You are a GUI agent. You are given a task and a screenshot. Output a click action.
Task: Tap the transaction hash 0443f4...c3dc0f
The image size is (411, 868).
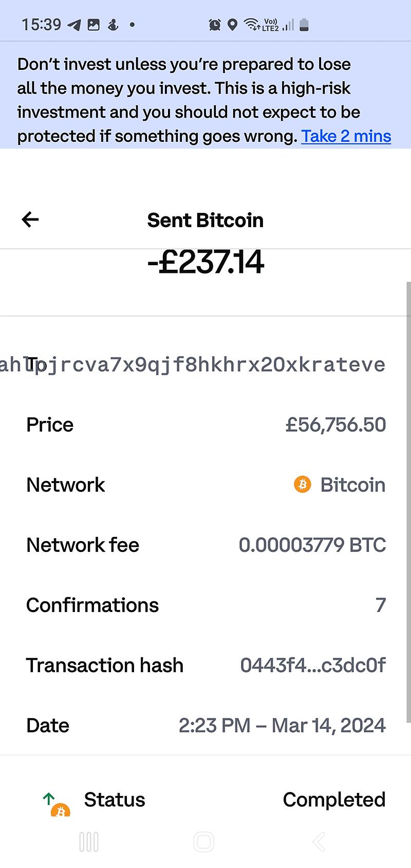click(312, 665)
